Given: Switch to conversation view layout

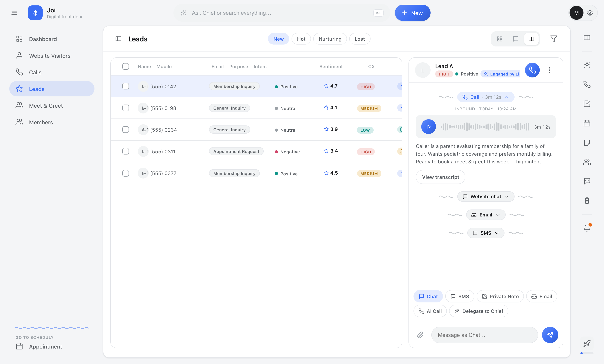Looking at the screenshot, I should click(x=516, y=39).
